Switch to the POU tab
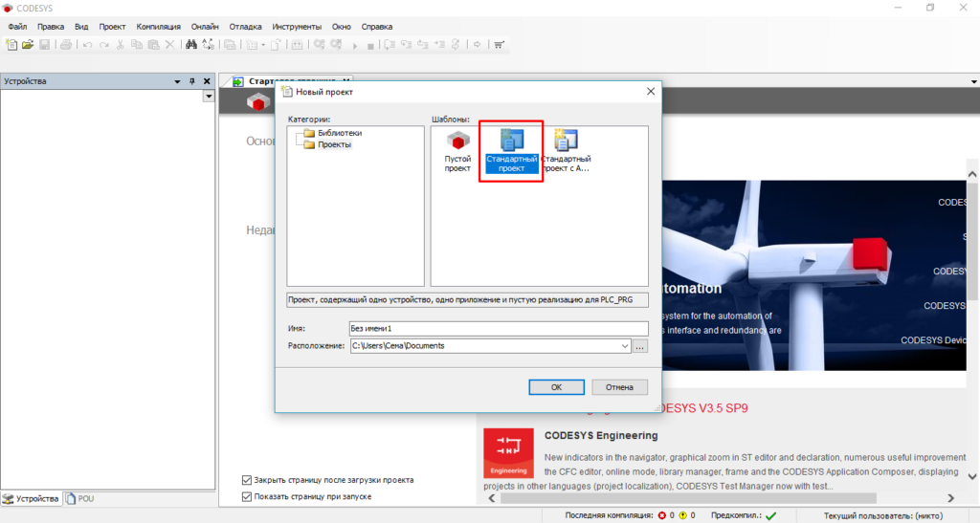The height and width of the screenshot is (523, 980). click(80, 499)
